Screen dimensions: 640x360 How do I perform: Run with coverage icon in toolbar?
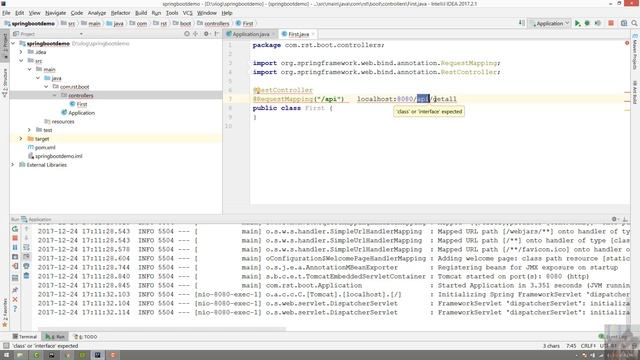click(x=598, y=23)
